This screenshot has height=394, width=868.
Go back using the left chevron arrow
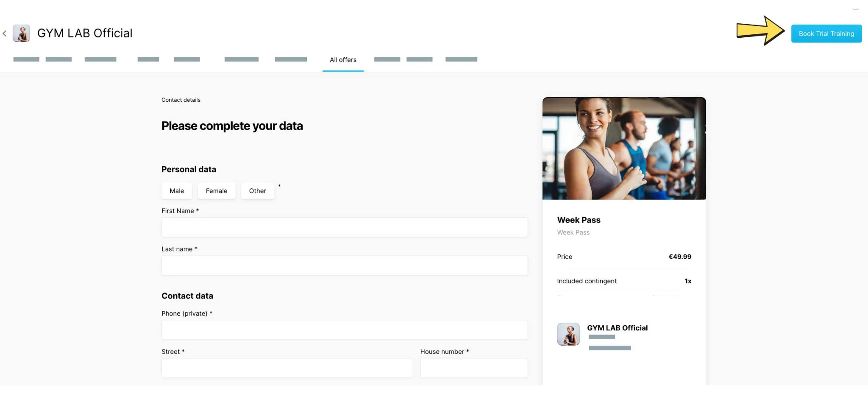click(x=4, y=34)
